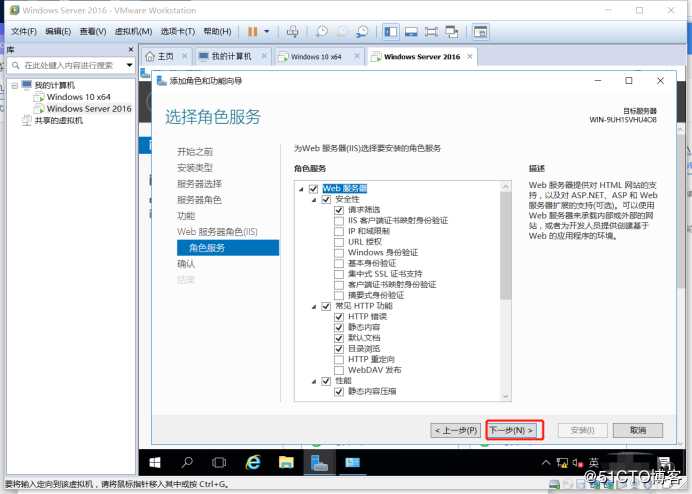Click the 英 input method indicator
Screen dimensions: 692x494
tap(594, 462)
